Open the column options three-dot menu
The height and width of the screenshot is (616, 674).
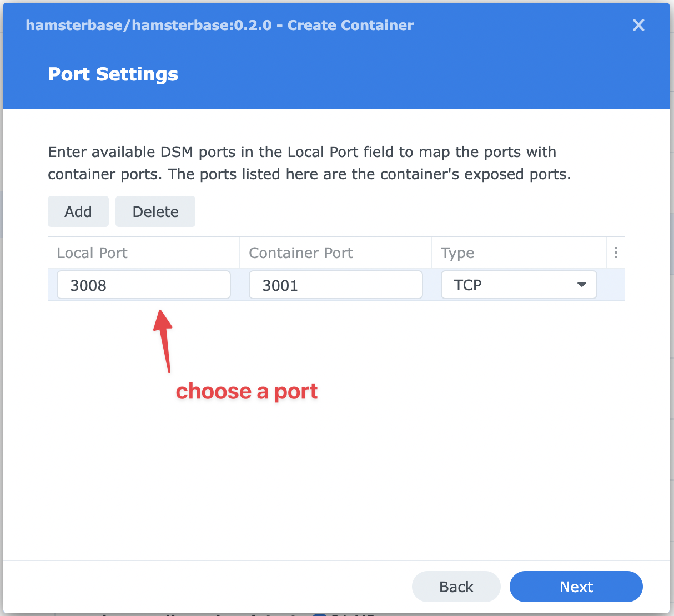(x=616, y=253)
